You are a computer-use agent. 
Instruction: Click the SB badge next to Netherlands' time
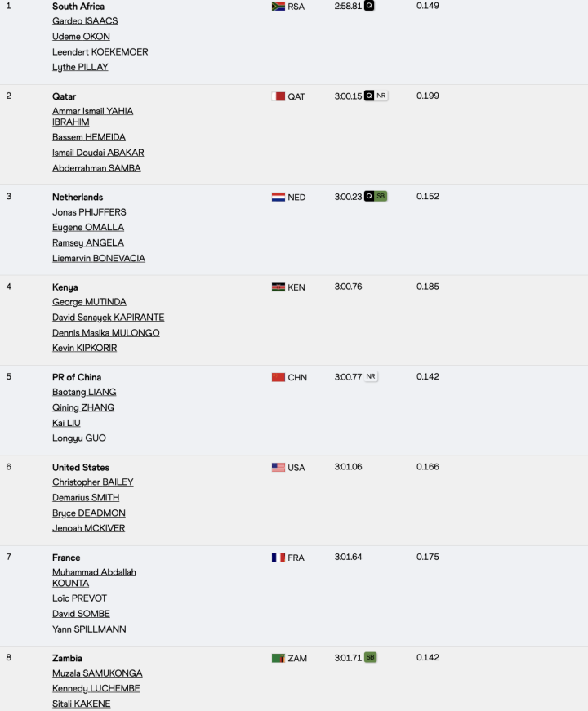click(x=379, y=196)
